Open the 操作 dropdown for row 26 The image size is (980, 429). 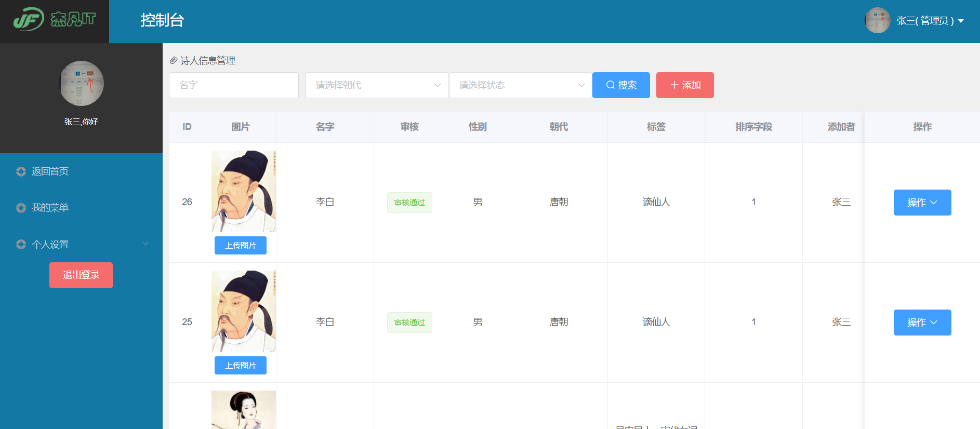pos(922,203)
